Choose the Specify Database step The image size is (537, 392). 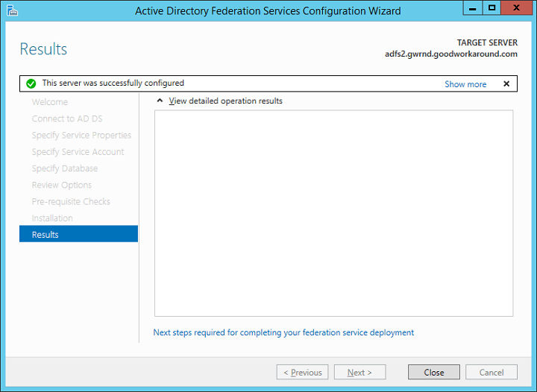pyautogui.click(x=65, y=168)
